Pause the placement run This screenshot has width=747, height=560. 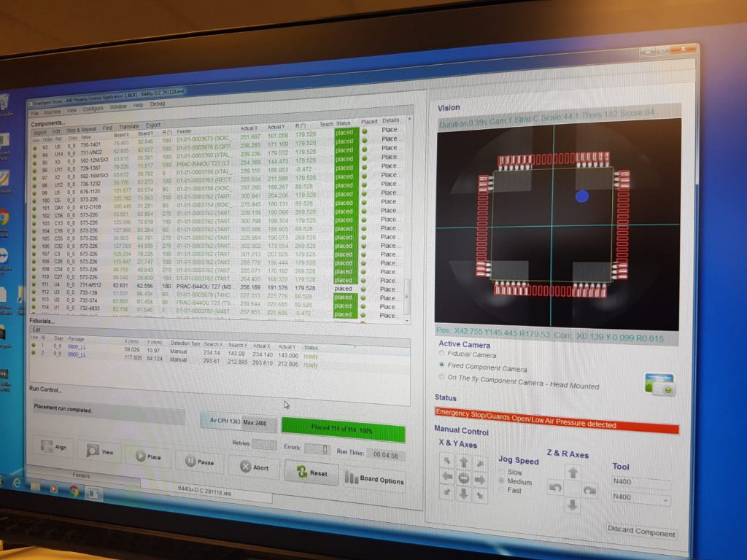199,461
